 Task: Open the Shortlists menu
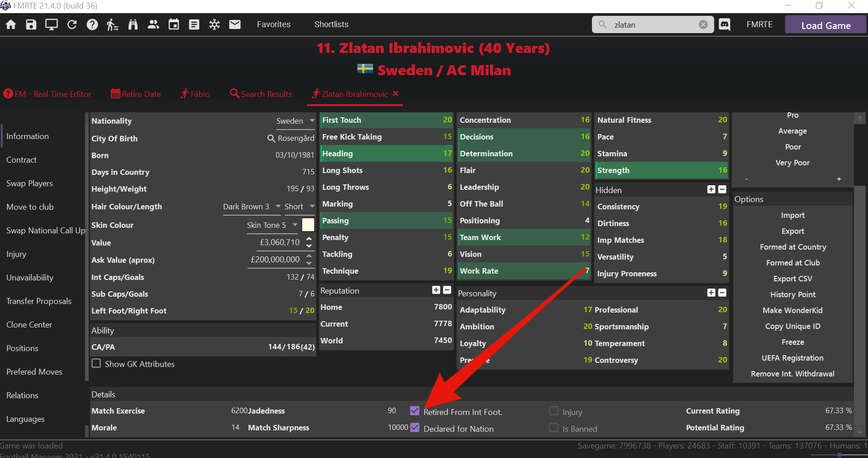(x=331, y=24)
